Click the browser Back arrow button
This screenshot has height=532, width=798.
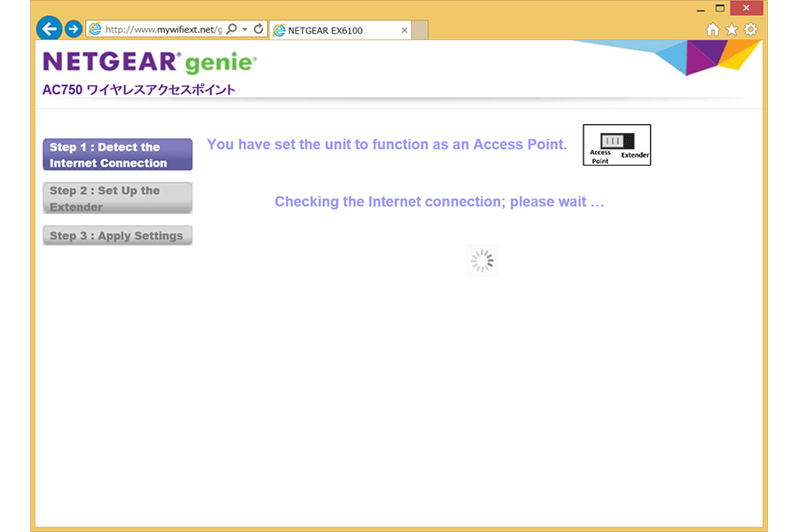49,29
